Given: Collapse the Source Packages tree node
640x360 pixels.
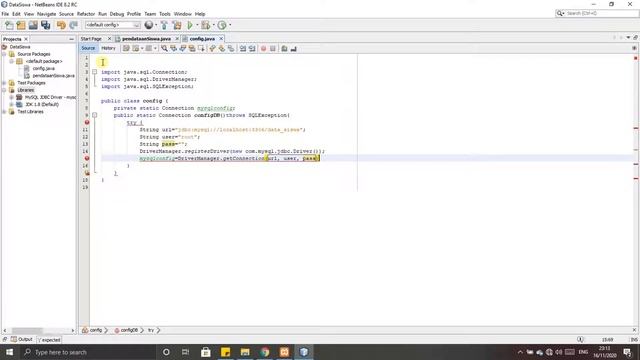Looking at the screenshot, I should coord(4,54).
